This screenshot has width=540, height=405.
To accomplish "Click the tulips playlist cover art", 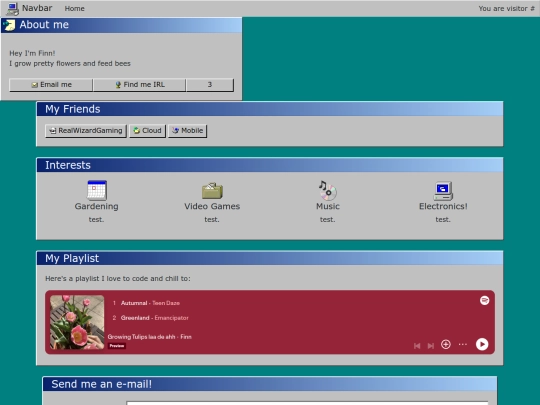I will pyautogui.click(x=77, y=322).
